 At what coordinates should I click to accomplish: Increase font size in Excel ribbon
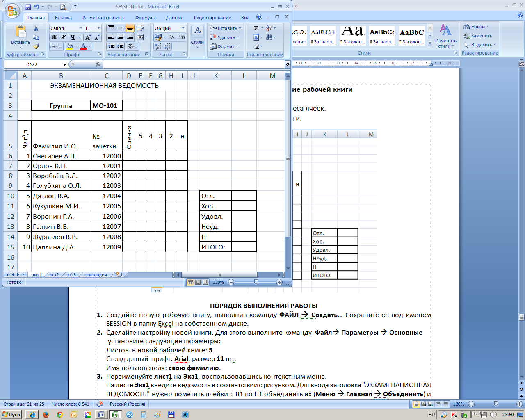88,37
